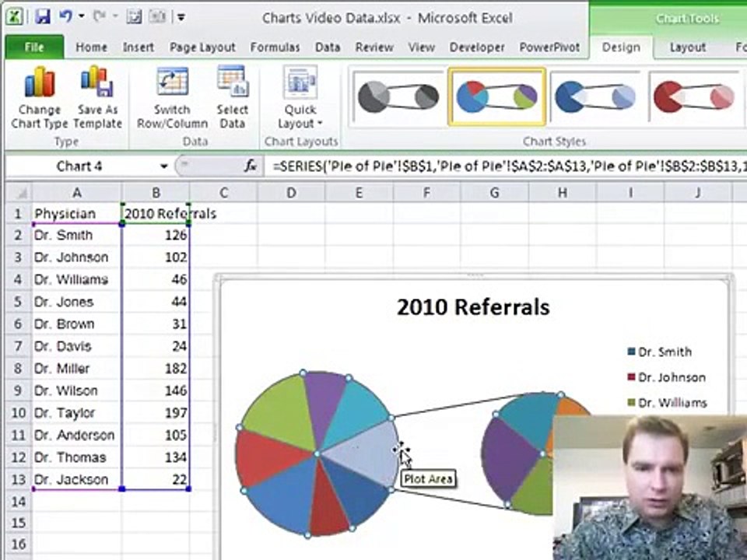Open the File tab

(34, 47)
